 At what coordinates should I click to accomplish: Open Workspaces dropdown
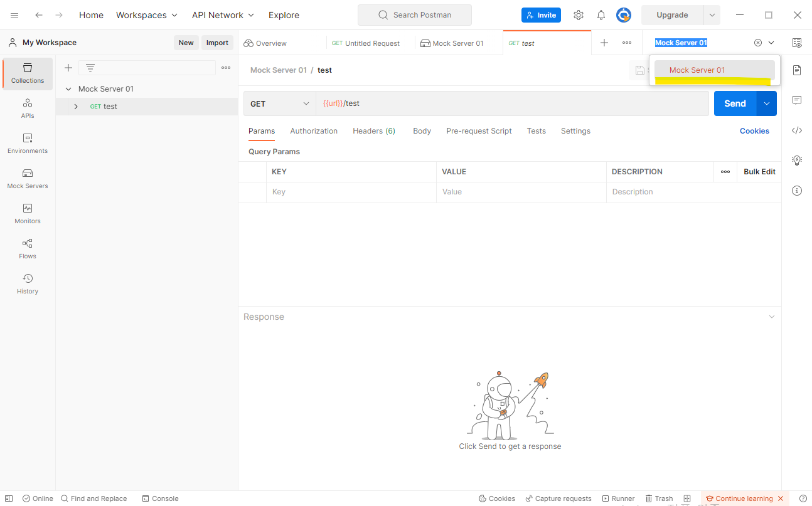tap(147, 15)
